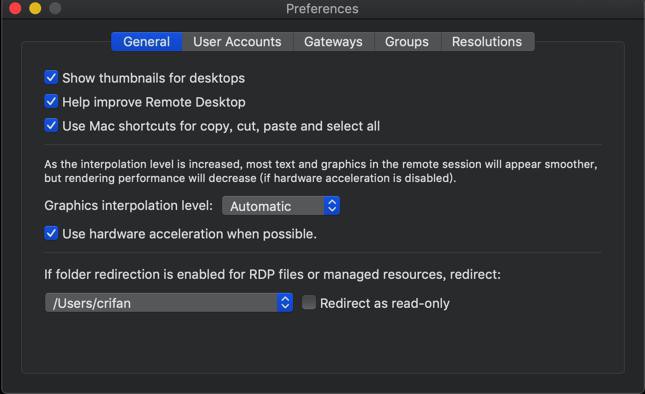This screenshot has height=394, width=645.
Task: Toggle Help improve Remote Desktop checkbox
Action: tap(51, 102)
